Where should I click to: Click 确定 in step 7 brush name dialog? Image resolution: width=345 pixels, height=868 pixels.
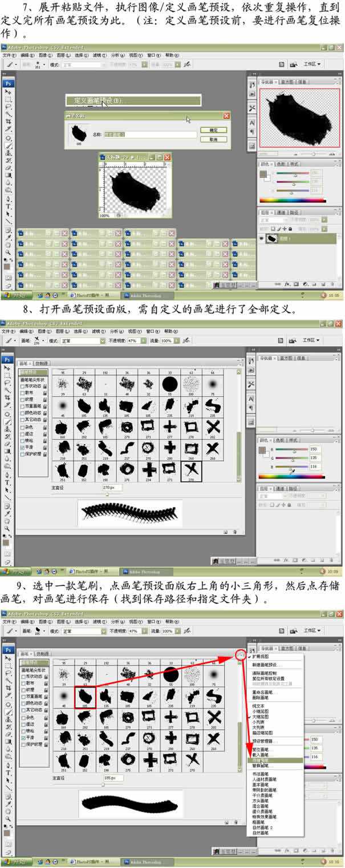click(x=213, y=130)
